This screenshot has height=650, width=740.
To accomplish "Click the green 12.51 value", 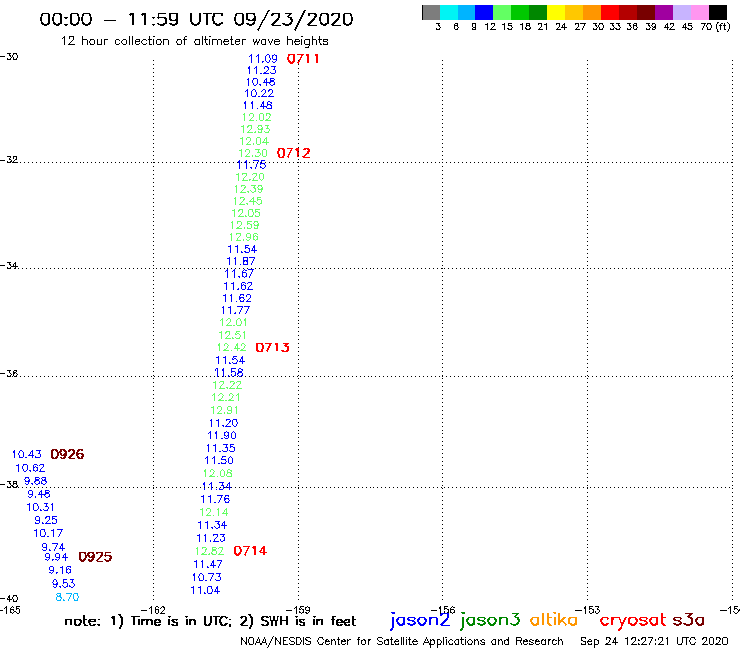I will pos(232,335).
